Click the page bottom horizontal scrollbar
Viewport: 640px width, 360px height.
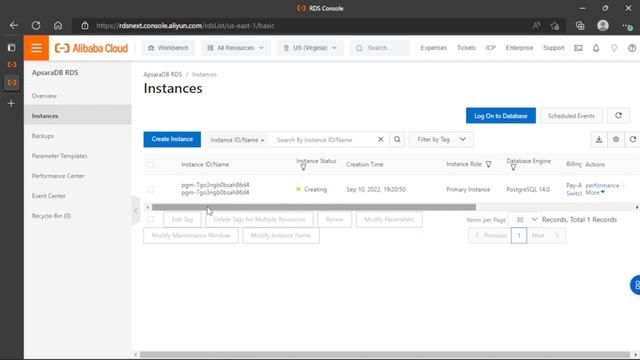tap(384, 355)
